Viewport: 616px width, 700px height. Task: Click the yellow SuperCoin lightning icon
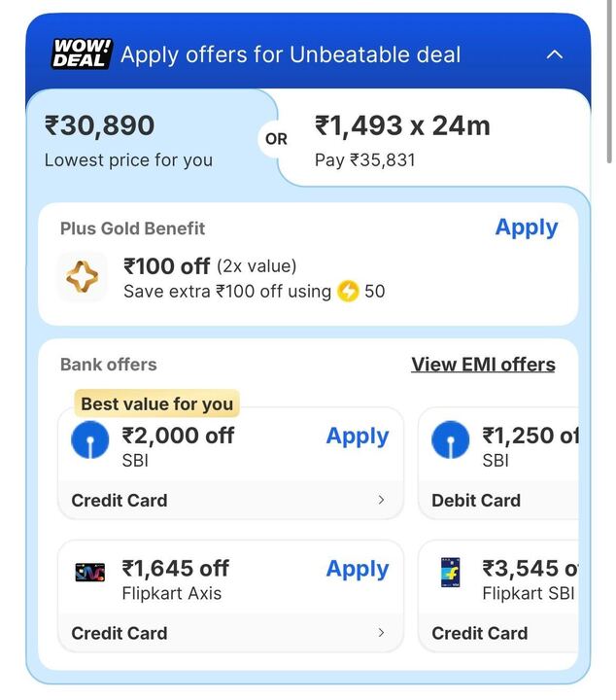348,291
